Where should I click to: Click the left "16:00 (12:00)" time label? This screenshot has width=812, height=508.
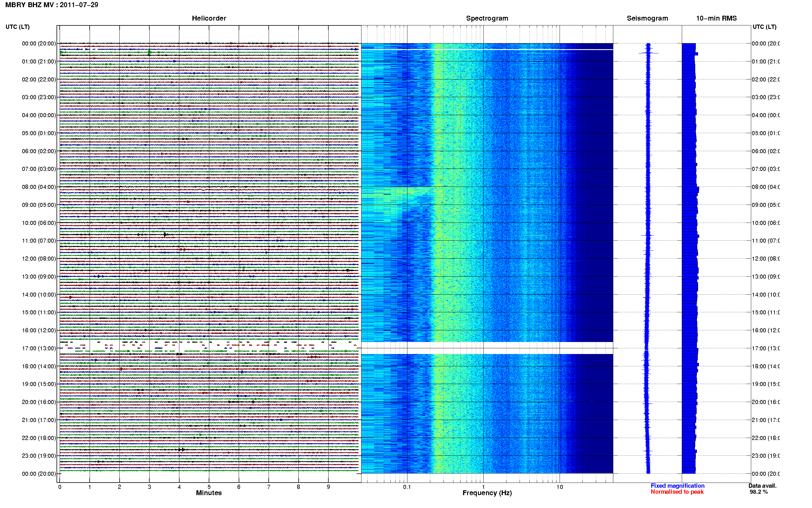coord(39,330)
